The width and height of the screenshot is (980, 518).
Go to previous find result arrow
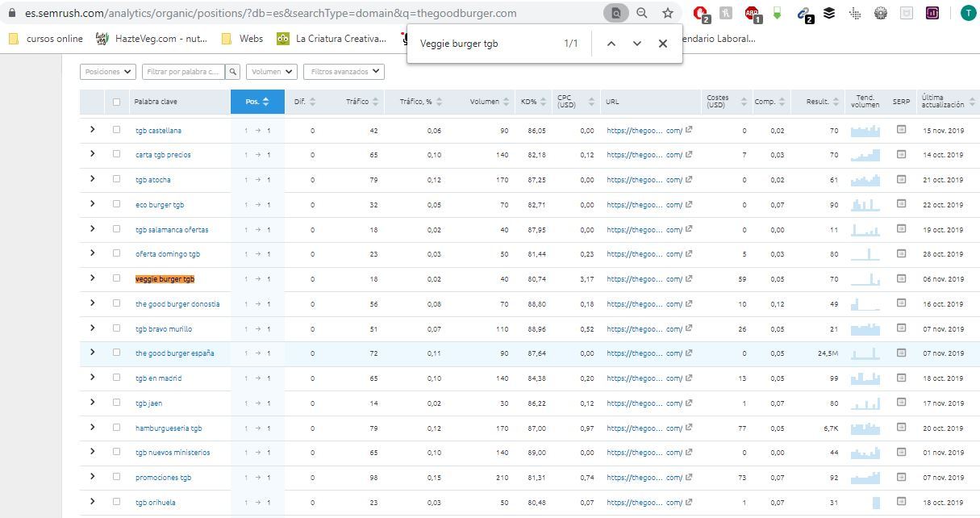coord(611,44)
